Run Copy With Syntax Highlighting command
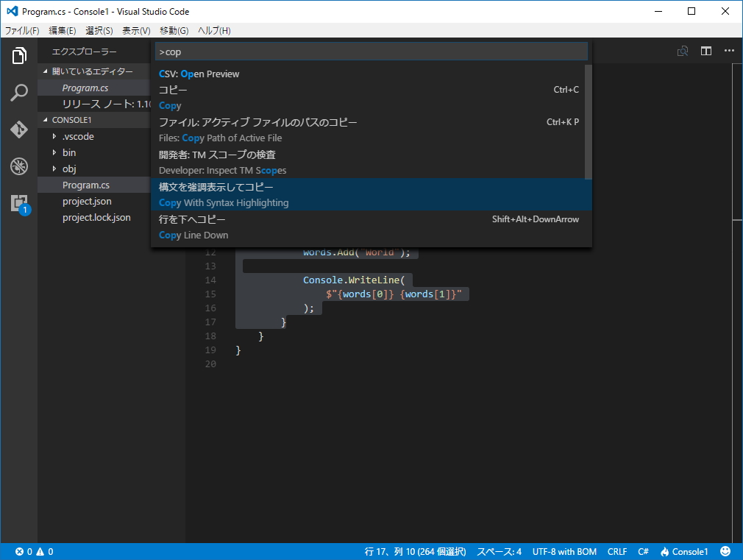 point(371,194)
